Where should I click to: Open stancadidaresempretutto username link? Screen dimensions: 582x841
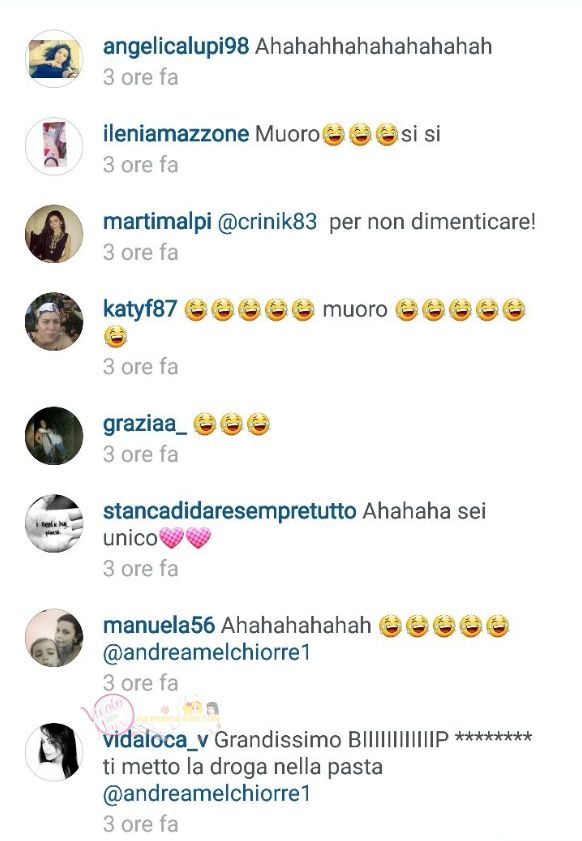230,511
